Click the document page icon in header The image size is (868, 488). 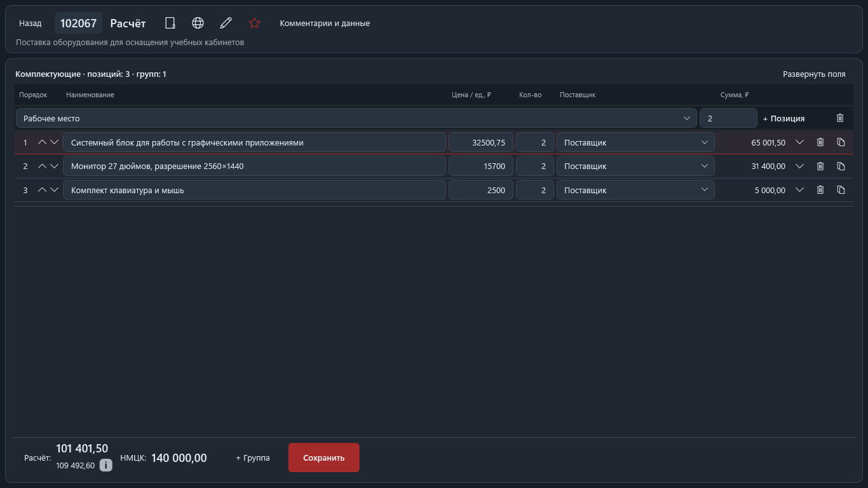coord(170,23)
